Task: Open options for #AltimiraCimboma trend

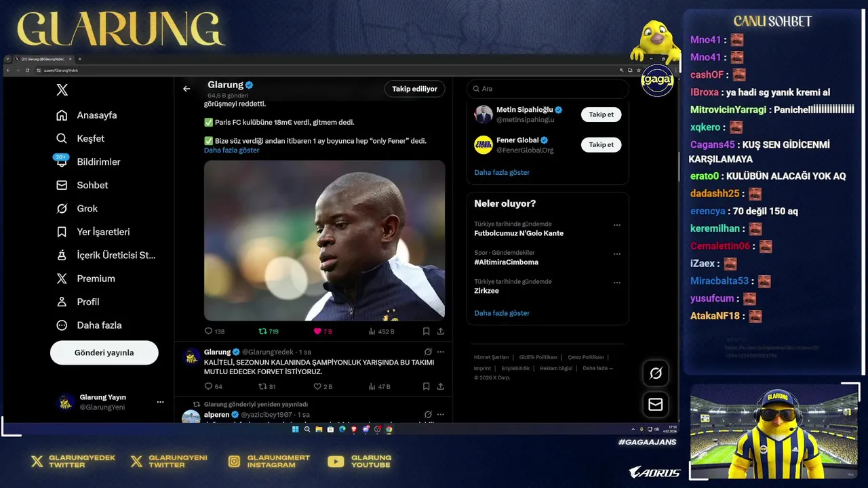Action: [616, 254]
